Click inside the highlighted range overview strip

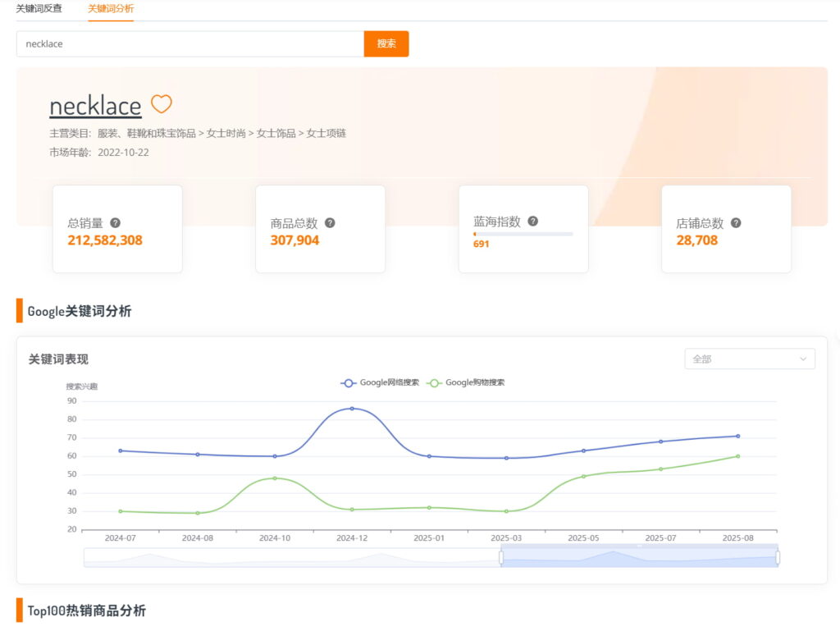point(640,556)
